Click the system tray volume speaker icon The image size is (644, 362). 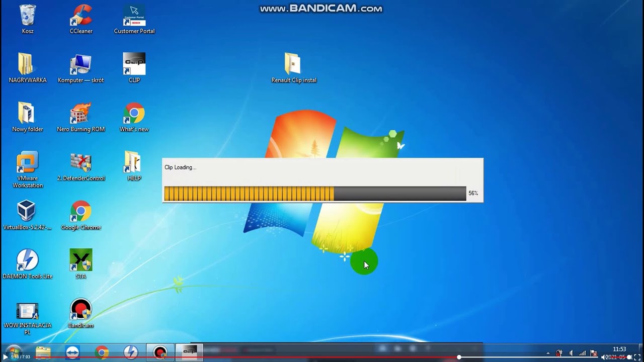tap(571, 353)
